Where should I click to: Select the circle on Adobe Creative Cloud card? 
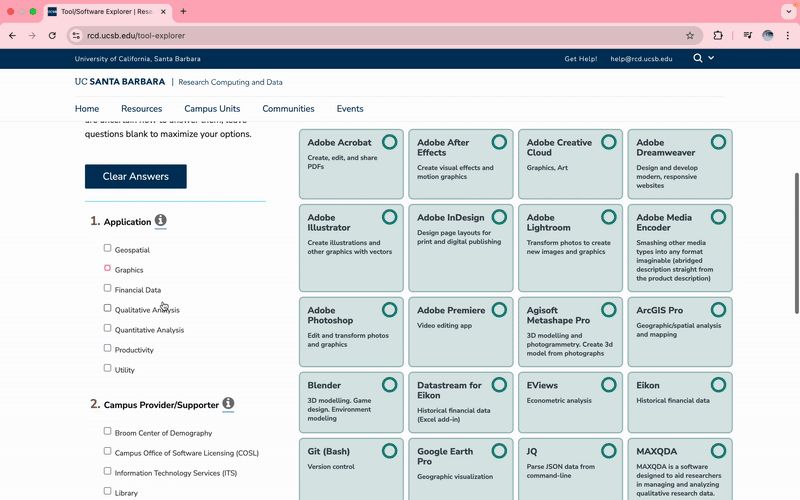click(x=609, y=142)
